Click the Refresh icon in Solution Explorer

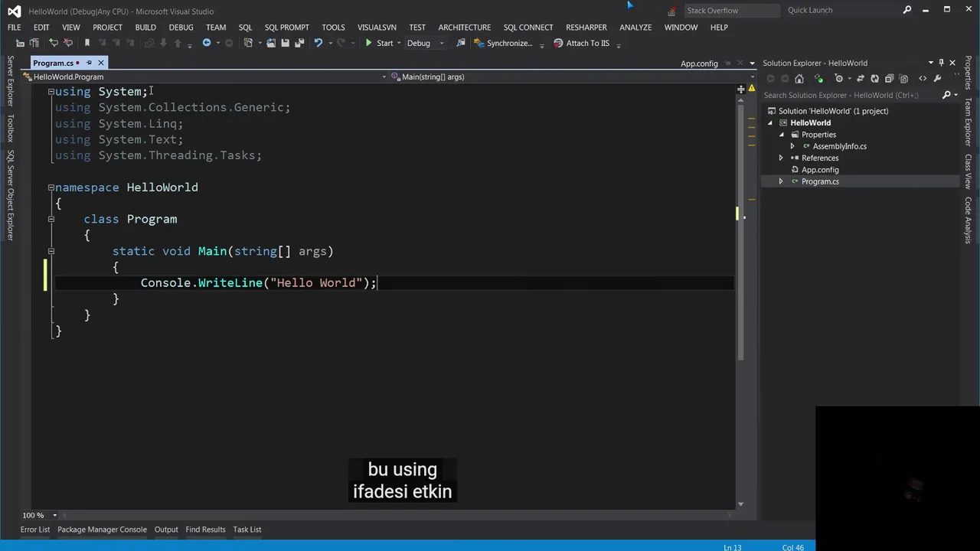point(874,78)
